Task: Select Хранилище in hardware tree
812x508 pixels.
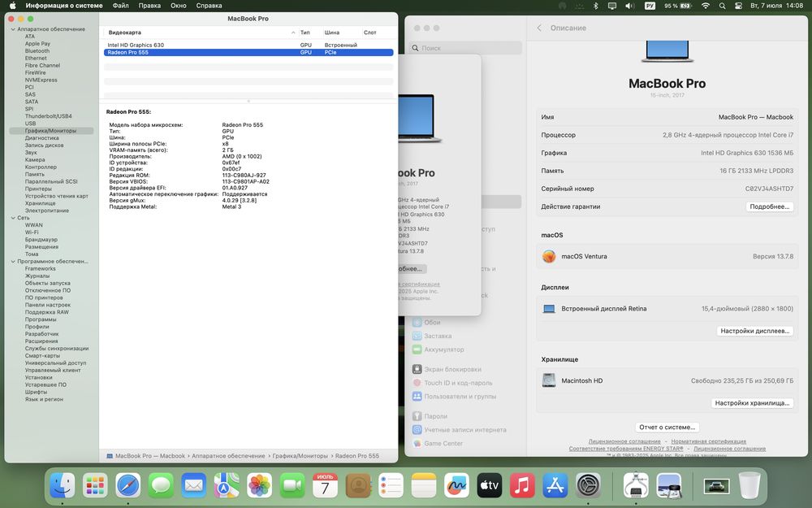Action: tap(40, 204)
